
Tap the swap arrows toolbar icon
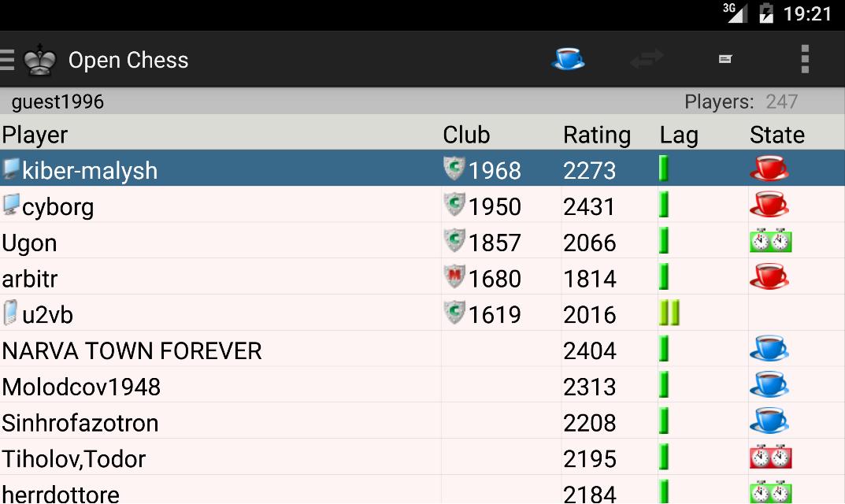(x=647, y=59)
